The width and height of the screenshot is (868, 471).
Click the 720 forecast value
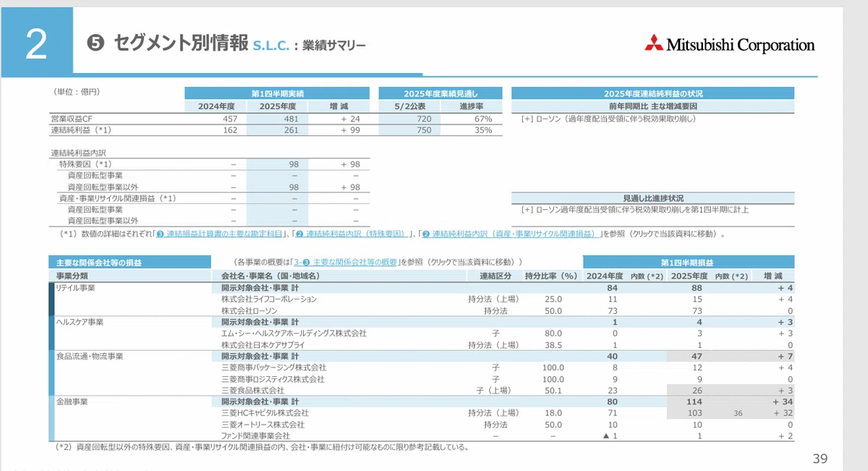[424, 119]
